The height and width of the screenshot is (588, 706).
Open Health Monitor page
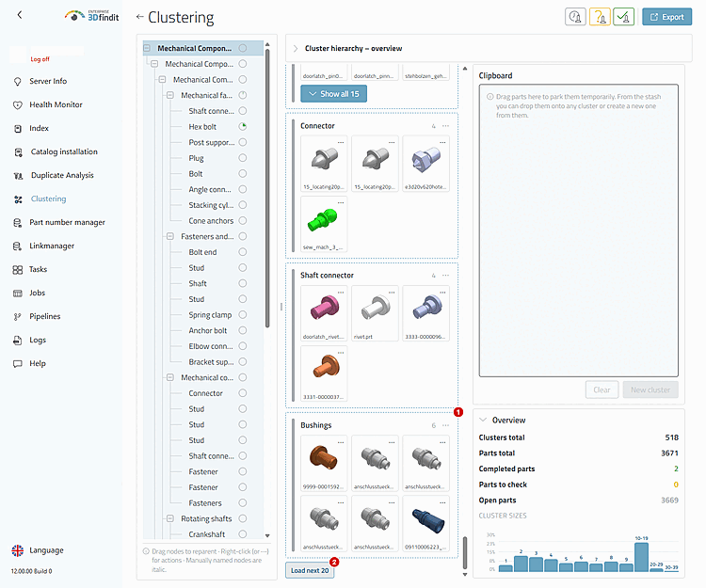click(x=56, y=104)
